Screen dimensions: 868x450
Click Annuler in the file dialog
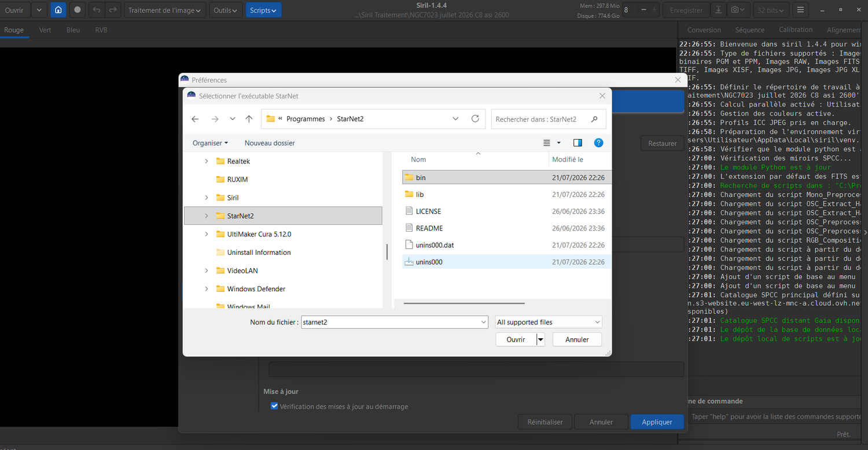[577, 339]
